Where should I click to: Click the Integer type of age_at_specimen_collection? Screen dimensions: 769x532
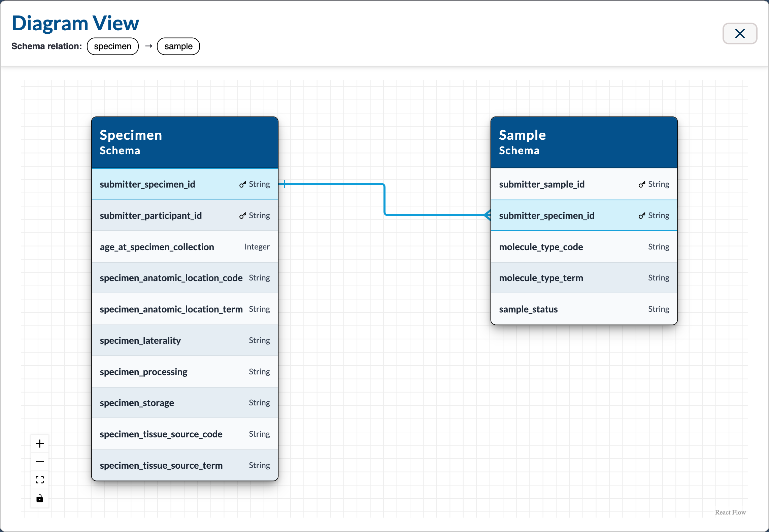click(257, 247)
